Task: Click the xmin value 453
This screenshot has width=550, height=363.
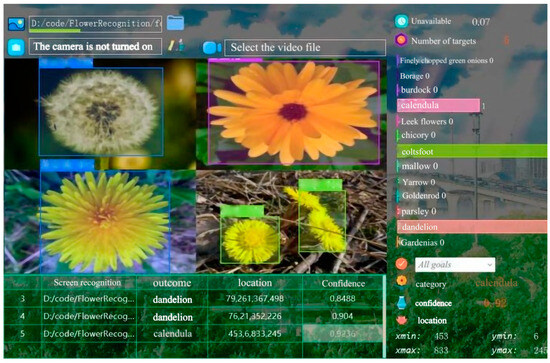Action: 441,336
